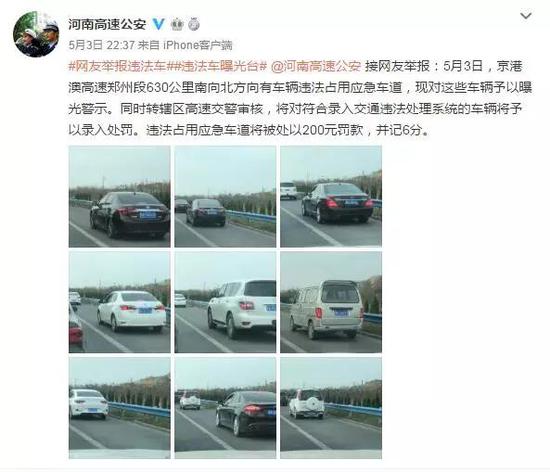Image resolution: width=550 pixels, height=472 pixels.
Task: Click the @河南高速公安 mention link
Action: 316,66
